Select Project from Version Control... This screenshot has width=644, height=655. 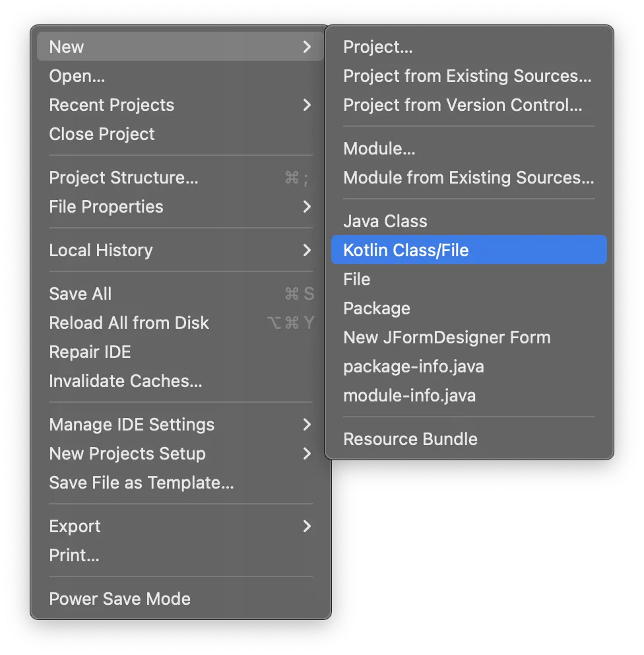click(463, 105)
